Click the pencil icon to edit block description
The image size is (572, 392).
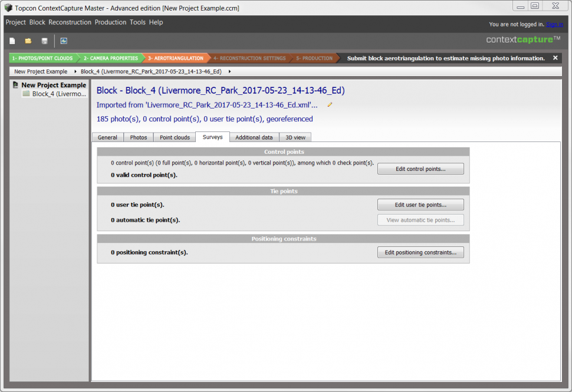pos(330,105)
